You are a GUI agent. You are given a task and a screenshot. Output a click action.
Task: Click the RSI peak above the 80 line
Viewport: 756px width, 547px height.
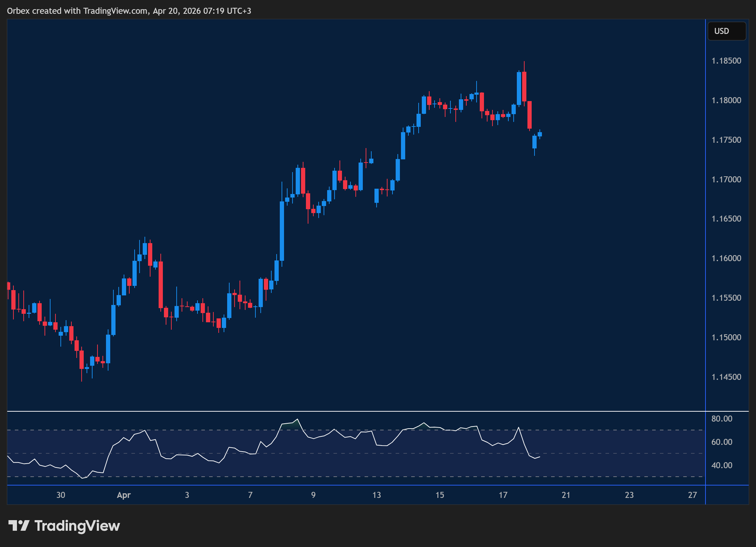click(297, 419)
